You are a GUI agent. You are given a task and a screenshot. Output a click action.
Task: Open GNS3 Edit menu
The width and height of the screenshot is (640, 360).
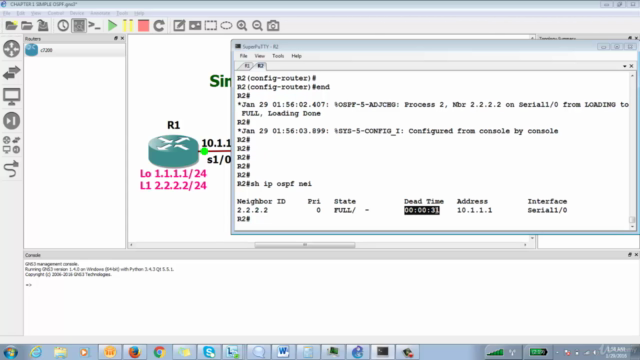click(x=20, y=13)
